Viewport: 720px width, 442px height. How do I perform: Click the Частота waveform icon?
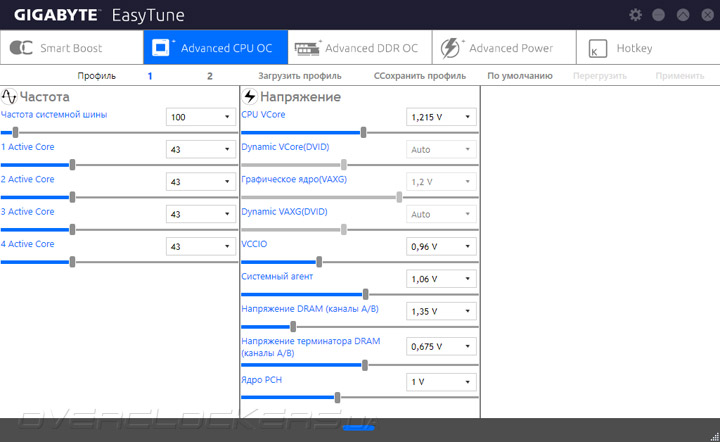pyautogui.click(x=9, y=97)
